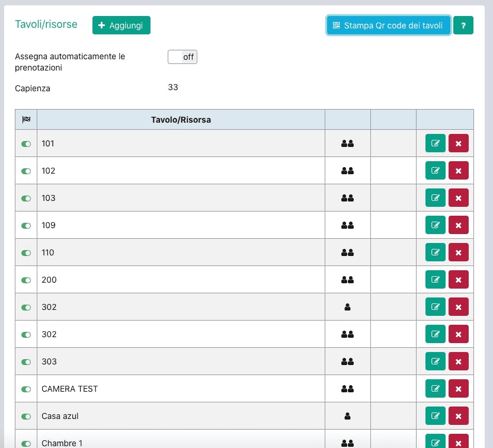Click the single person icon for Casa azul
Screen dimensions: 493x448
click(x=347, y=416)
